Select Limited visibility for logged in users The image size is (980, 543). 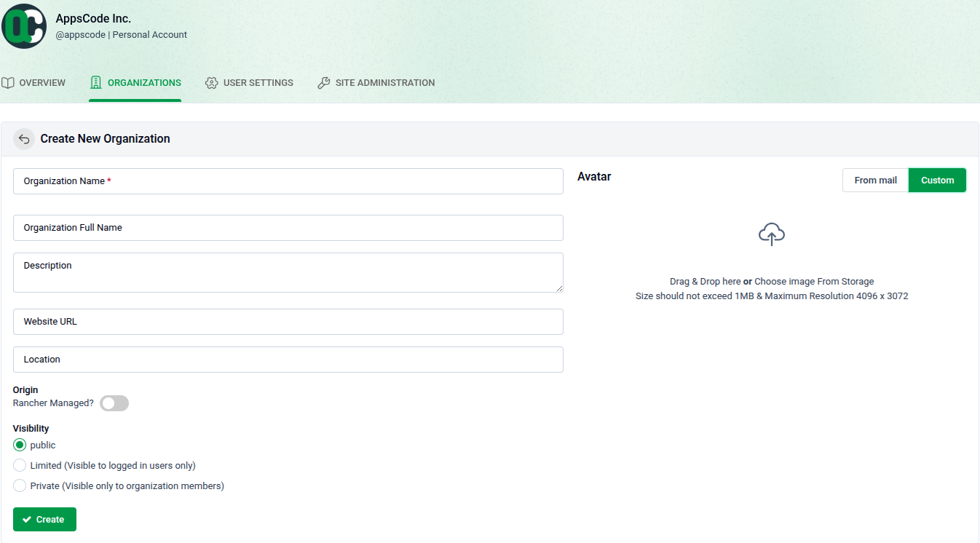20,465
